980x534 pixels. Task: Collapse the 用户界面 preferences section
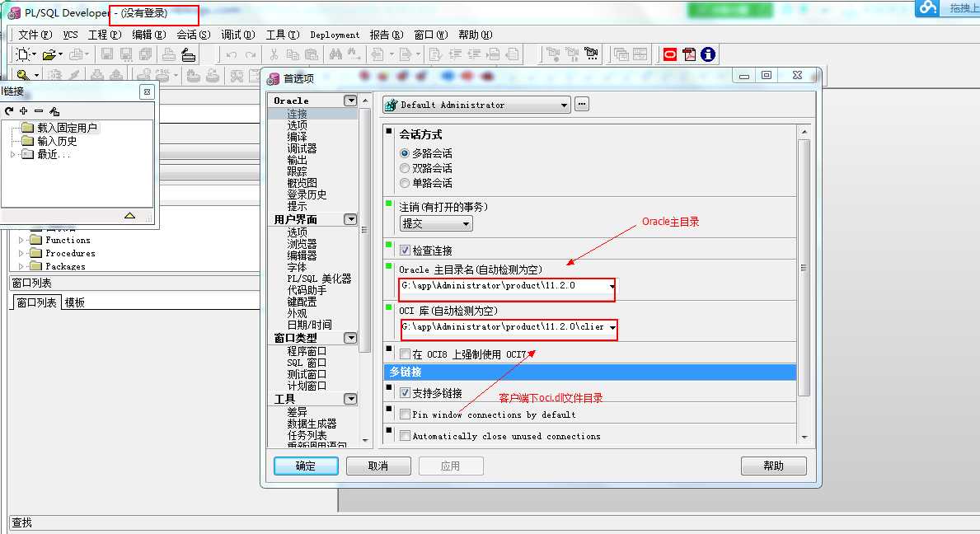350,219
